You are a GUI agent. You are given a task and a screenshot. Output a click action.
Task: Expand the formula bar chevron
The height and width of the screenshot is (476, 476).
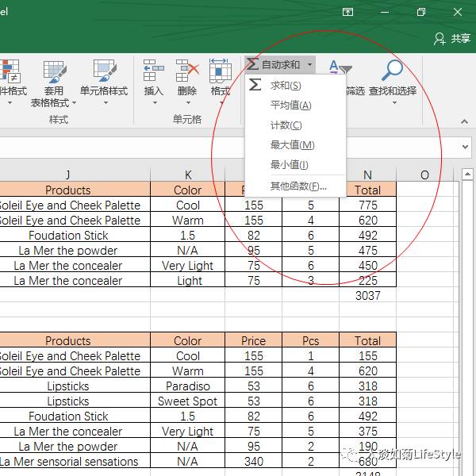pyautogui.click(x=465, y=147)
